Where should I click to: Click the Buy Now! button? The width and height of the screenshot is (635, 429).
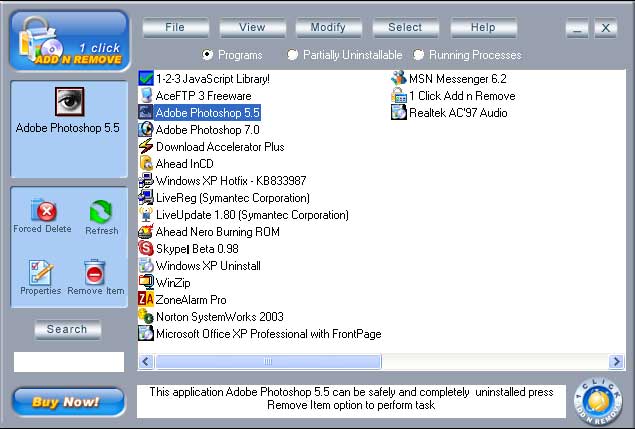point(68,402)
